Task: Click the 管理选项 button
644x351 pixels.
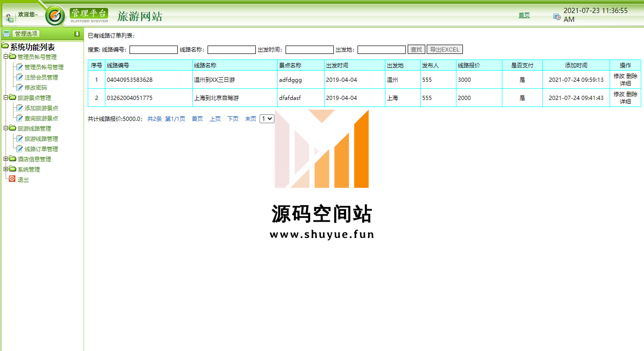Action: [x=26, y=33]
